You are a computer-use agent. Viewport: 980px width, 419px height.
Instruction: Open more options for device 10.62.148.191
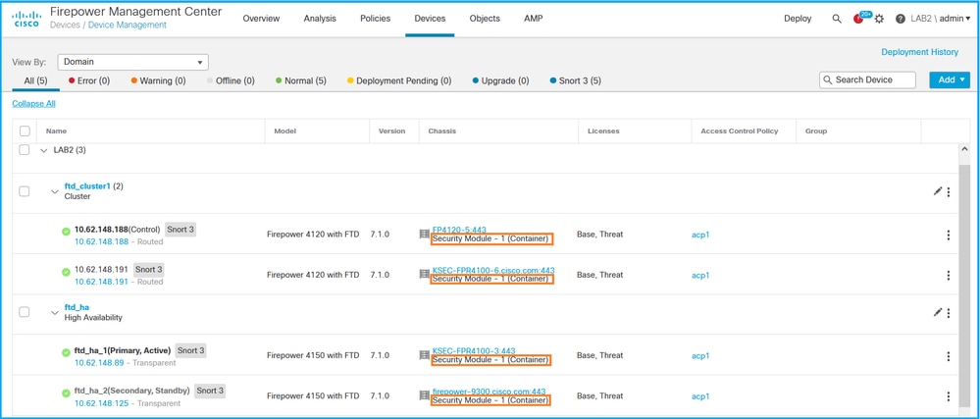click(x=949, y=275)
